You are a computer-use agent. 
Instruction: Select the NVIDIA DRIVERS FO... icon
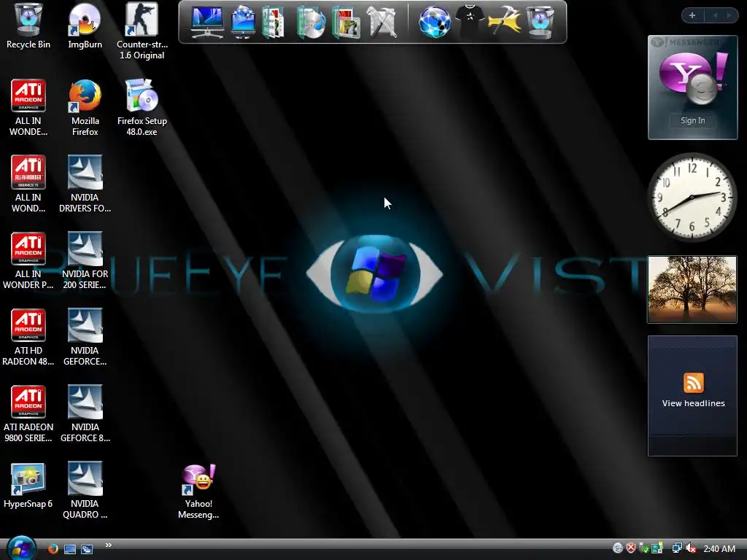coord(85,184)
